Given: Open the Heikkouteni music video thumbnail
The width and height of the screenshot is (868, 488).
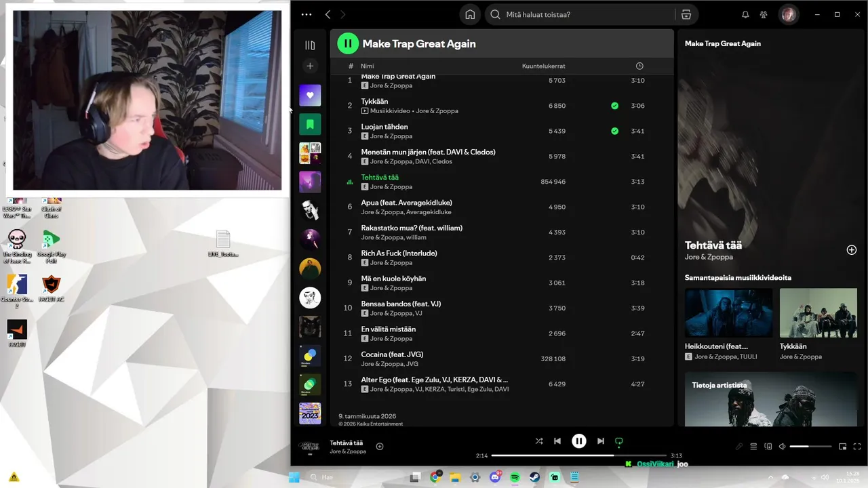Looking at the screenshot, I should (728, 312).
